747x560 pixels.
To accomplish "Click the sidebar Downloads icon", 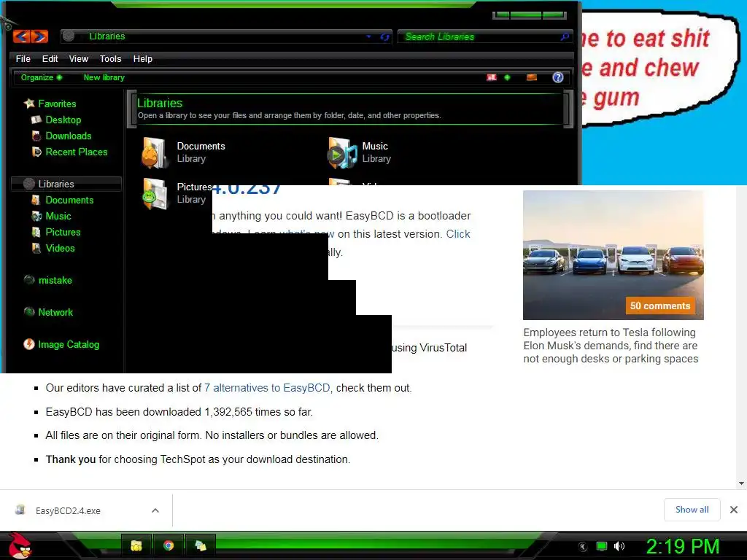I will (x=36, y=136).
